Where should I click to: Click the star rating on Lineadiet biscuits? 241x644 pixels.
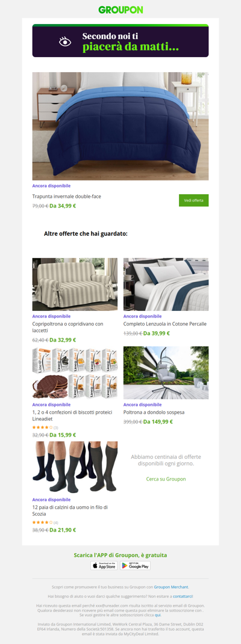(x=42, y=428)
